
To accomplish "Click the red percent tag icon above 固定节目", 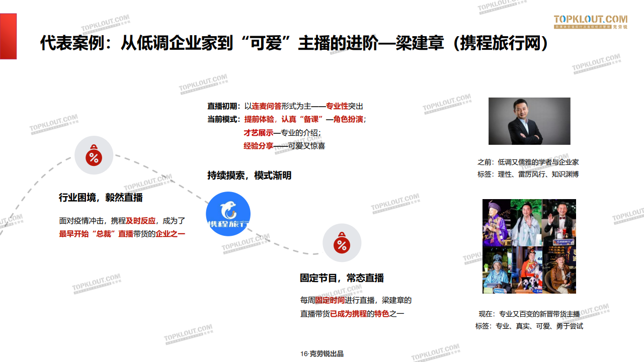I will (342, 243).
